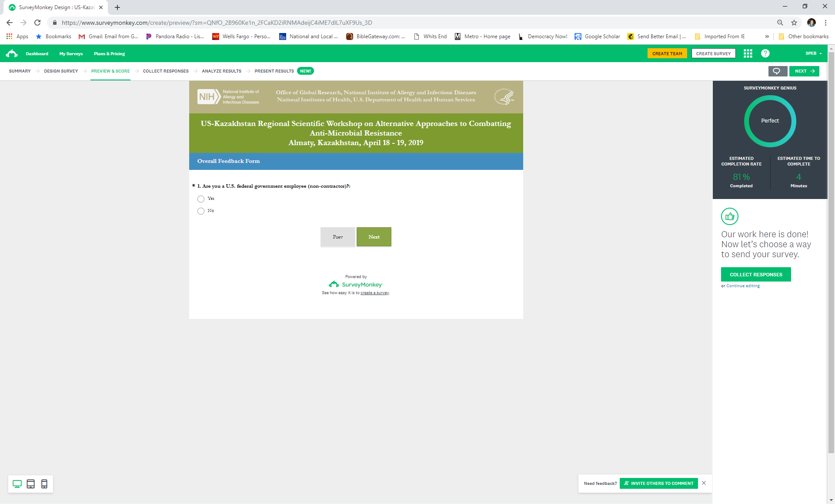Select the No radio button
This screenshot has width=835, height=504.
pyautogui.click(x=201, y=211)
